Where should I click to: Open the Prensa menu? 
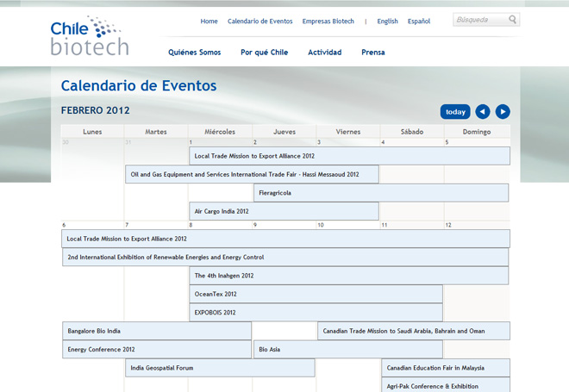[373, 53]
